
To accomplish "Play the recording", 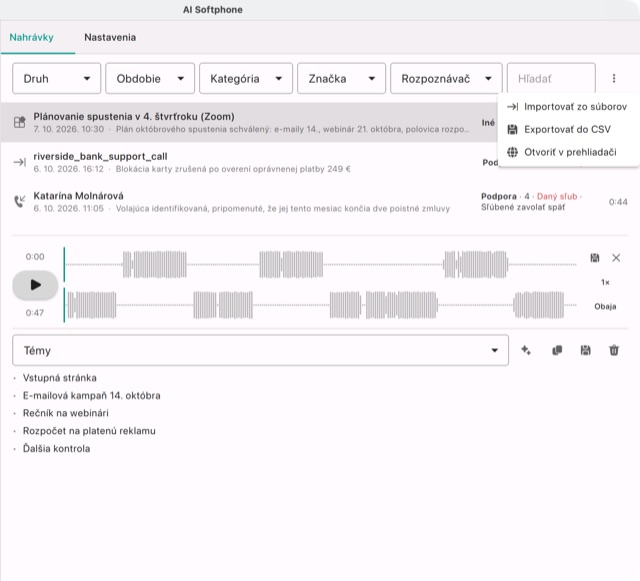I will 35,285.
